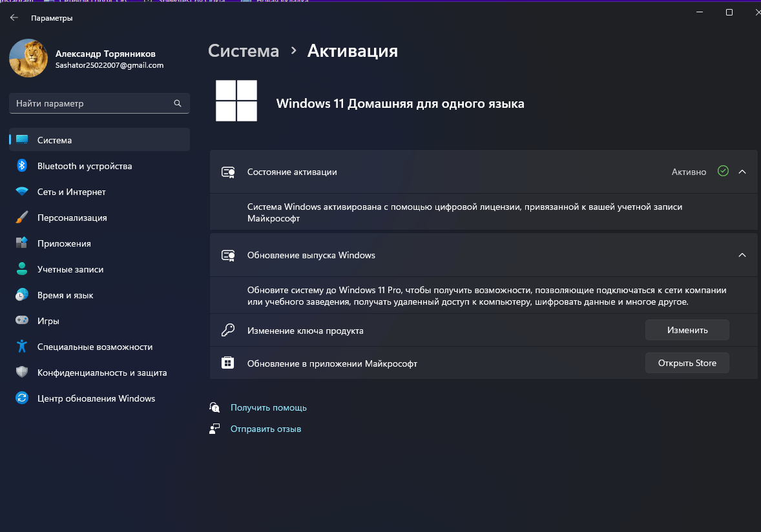Open the accessibility figure icon
The width and height of the screenshot is (761, 532).
tap(22, 346)
